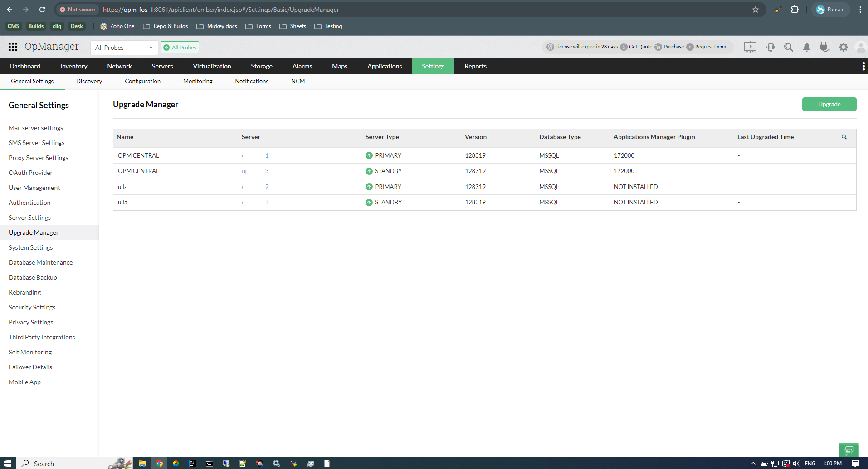Click the presentation screen icon in header

pyautogui.click(x=750, y=47)
